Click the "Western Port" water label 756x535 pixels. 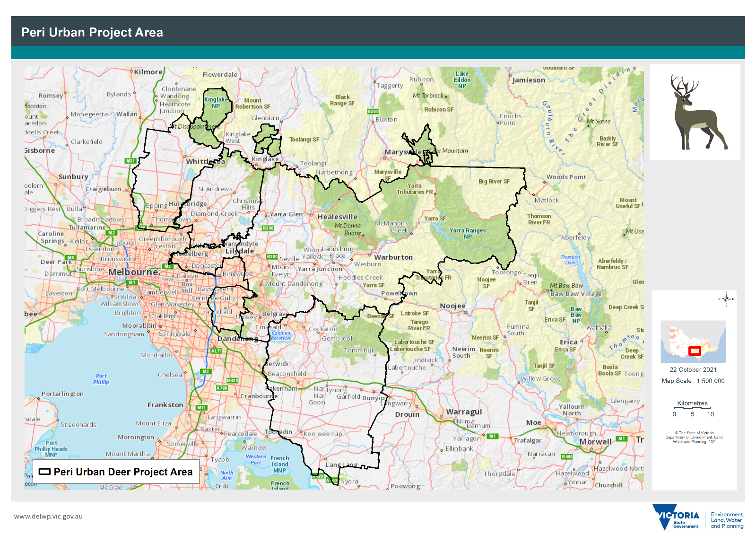pyautogui.click(x=256, y=459)
